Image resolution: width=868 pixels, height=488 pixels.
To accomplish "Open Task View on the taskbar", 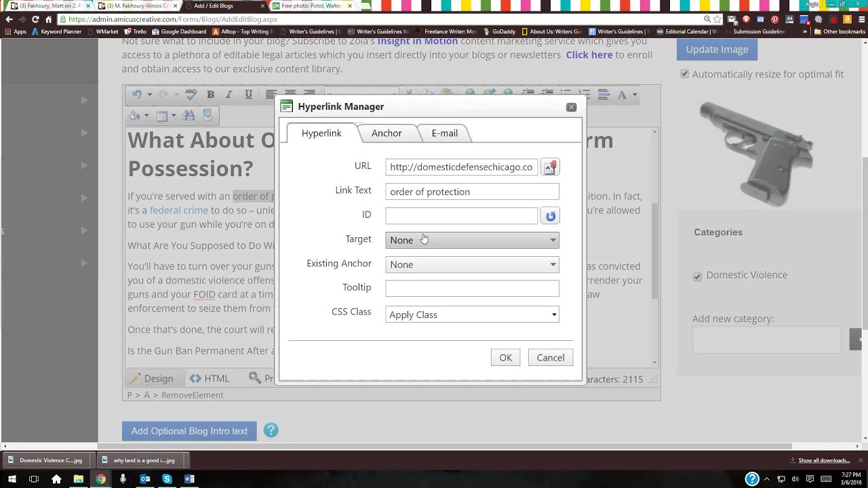I will coord(34,479).
